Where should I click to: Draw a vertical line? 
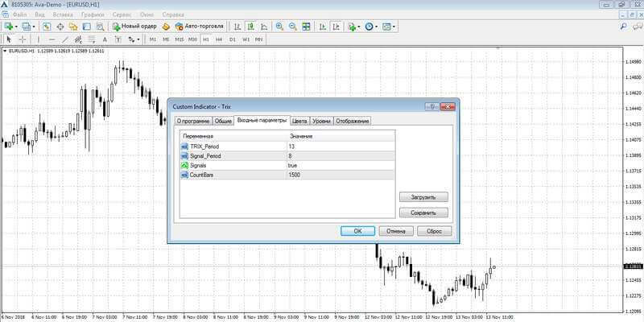(39, 39)
